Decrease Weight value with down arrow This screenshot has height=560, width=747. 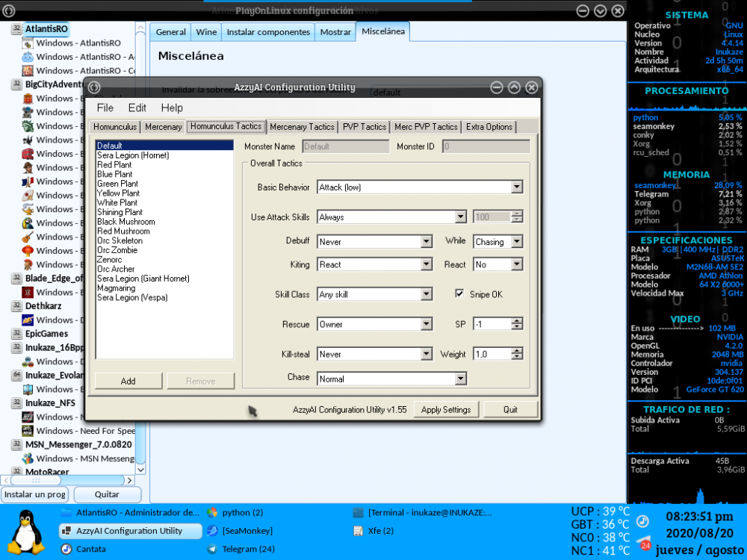517,358
